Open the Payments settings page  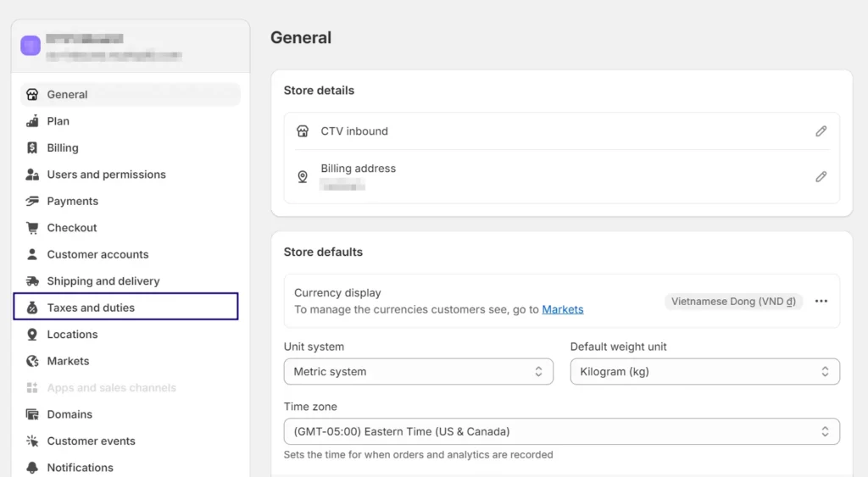pos(73,201)
